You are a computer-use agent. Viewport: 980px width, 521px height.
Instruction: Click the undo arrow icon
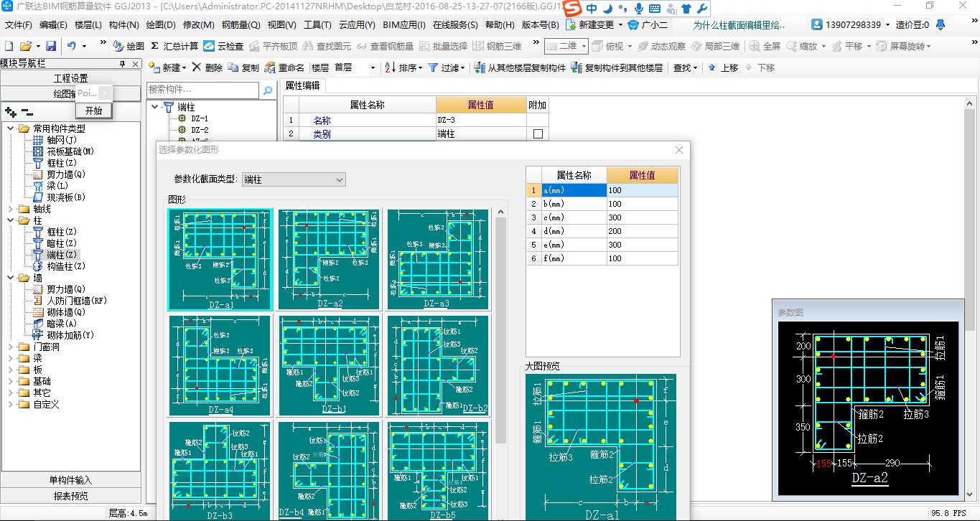click(72, 46)
